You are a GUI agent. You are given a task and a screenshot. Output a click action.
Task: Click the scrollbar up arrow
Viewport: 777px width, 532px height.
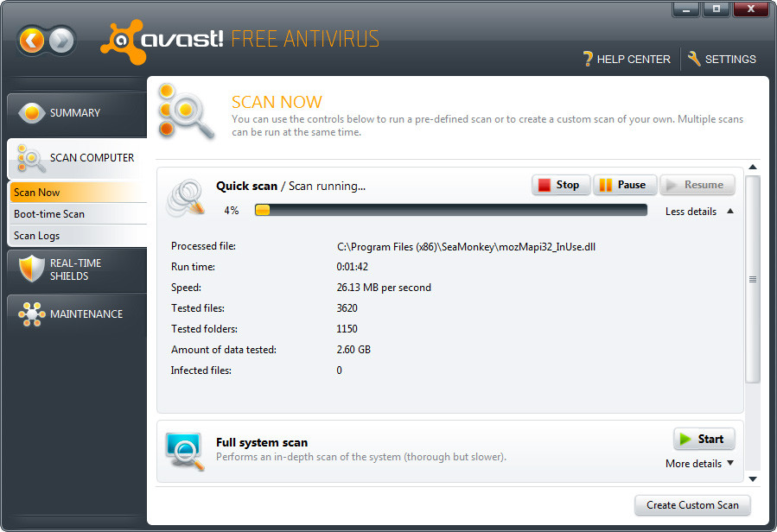click(753, 167)
